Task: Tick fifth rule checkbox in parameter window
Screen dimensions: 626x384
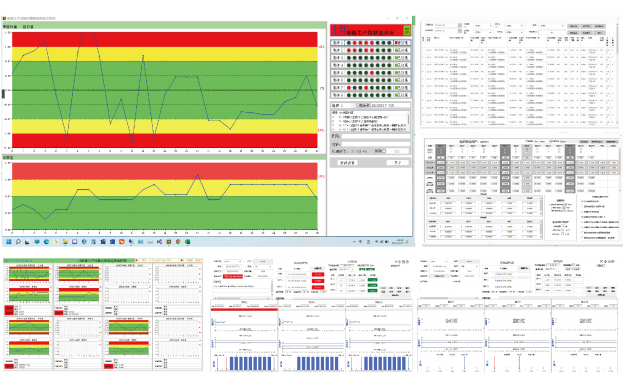Action: coord(582,222)
